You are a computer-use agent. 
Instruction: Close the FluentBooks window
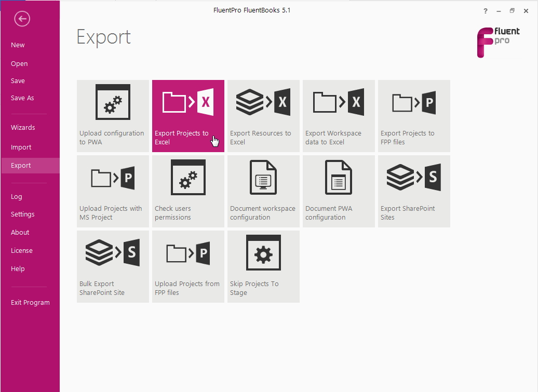coord(526,11)
